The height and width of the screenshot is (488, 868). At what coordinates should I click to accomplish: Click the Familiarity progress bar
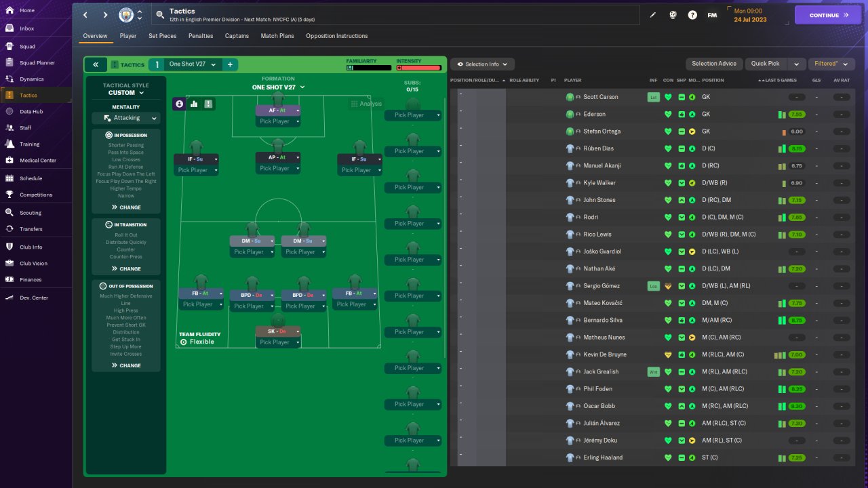(x=369, y=67)
